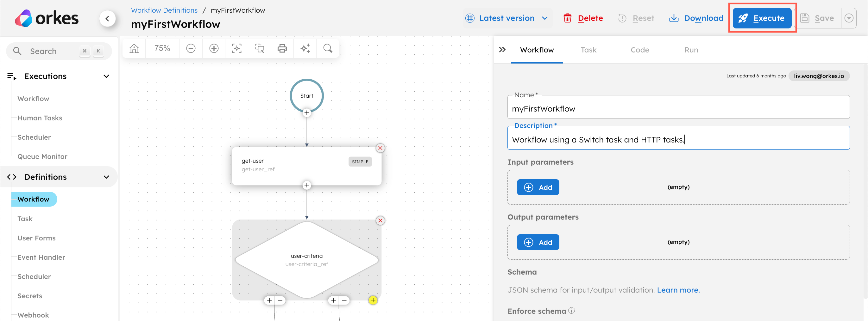
Task: Switch to the Code tab
Action: [x=639, y=50]
